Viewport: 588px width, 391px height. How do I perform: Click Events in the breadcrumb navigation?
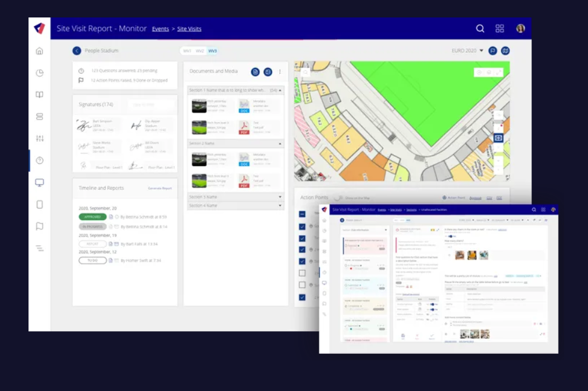161,28
